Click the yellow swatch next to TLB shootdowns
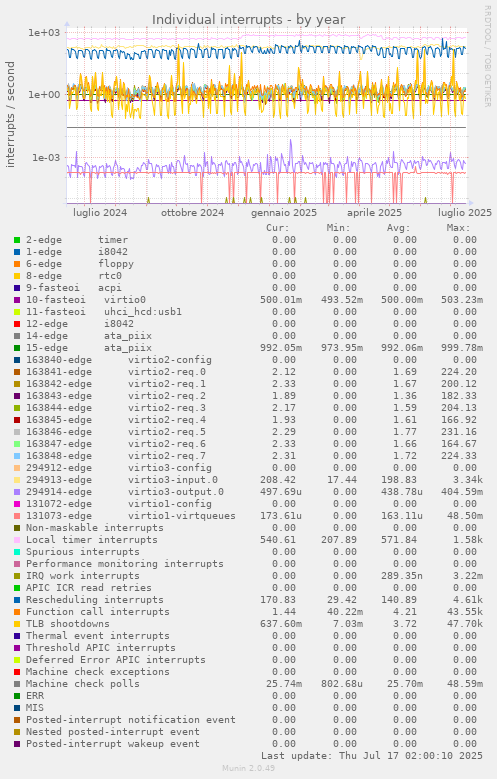Screen dimensions: 497x779 (17, 623)
